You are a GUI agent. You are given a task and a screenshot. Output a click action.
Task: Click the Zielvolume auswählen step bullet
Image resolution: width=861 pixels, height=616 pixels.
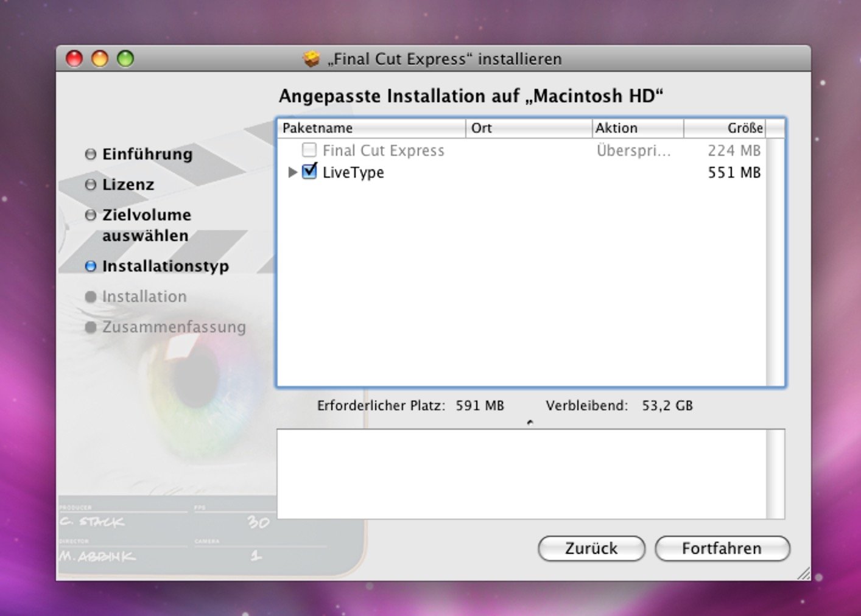[91, 215]
